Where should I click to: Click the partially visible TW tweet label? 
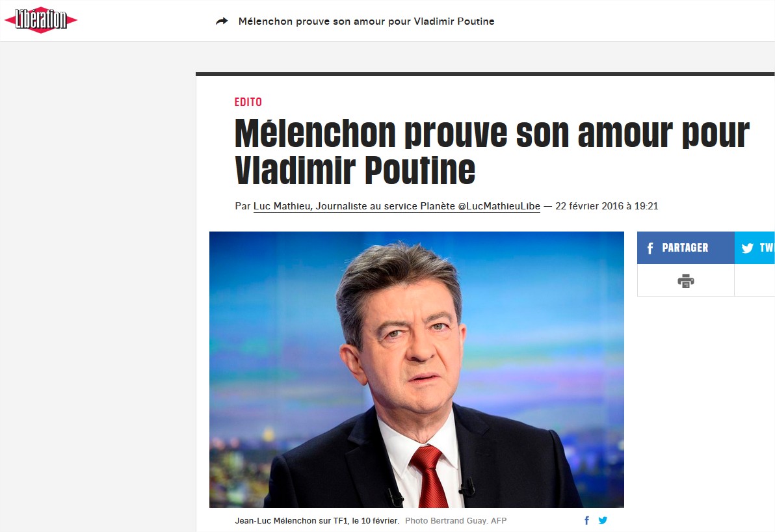click(767, 248)
